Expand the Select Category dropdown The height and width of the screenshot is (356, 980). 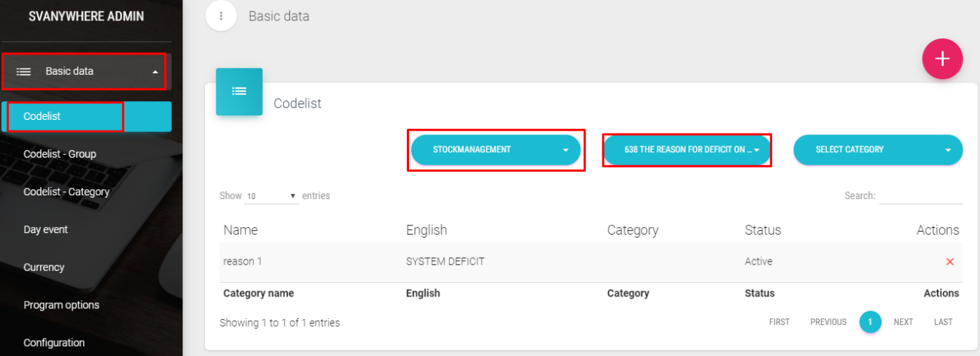878,149
